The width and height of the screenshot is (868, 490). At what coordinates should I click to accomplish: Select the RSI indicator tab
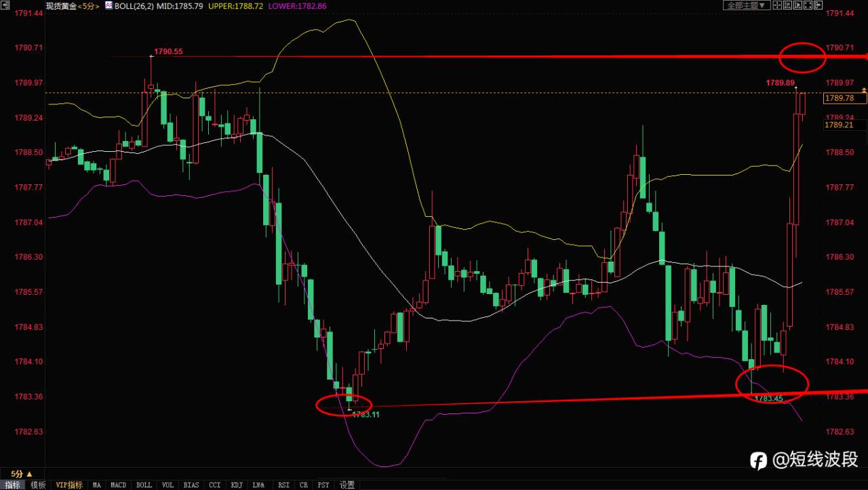283,485
